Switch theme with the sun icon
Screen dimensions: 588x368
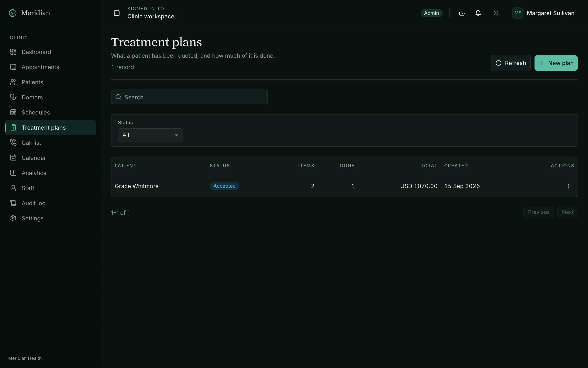click(496, 13)
